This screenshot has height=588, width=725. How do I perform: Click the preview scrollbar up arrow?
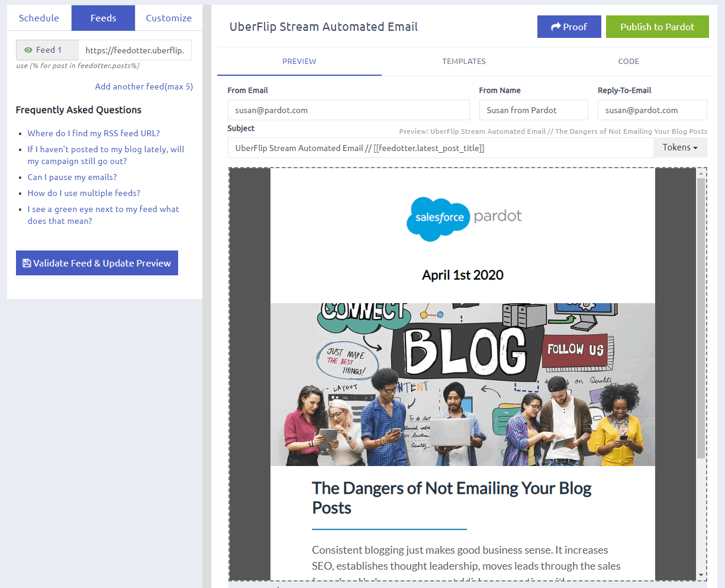coord(701,173)
